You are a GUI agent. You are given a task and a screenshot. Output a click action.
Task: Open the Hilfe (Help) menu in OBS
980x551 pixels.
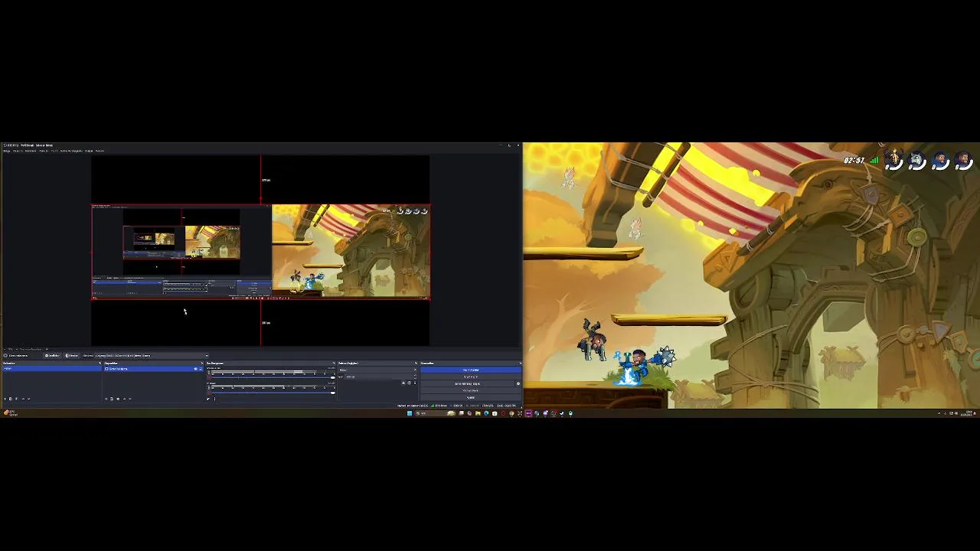(x=100, y=151)
